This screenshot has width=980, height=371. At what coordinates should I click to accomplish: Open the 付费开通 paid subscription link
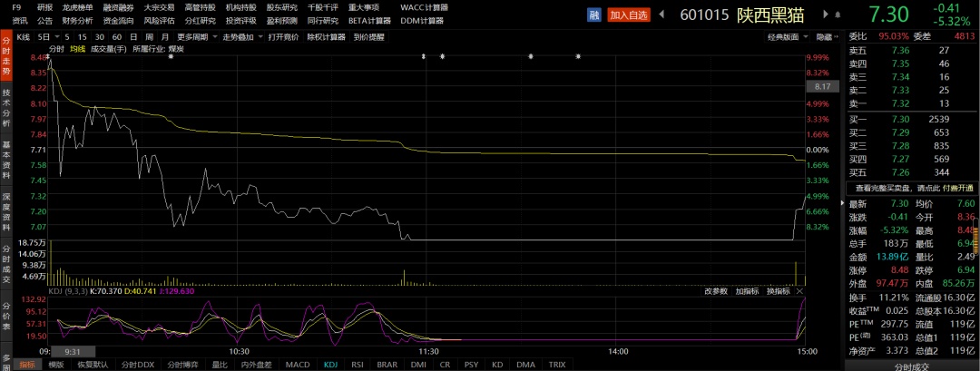click(x=958, y=188)
